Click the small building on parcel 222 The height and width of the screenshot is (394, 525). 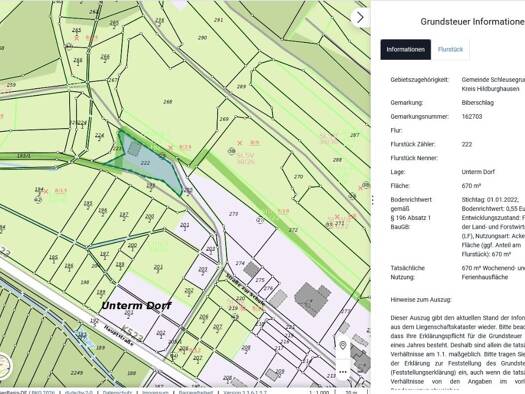click(x=134, y=149)
